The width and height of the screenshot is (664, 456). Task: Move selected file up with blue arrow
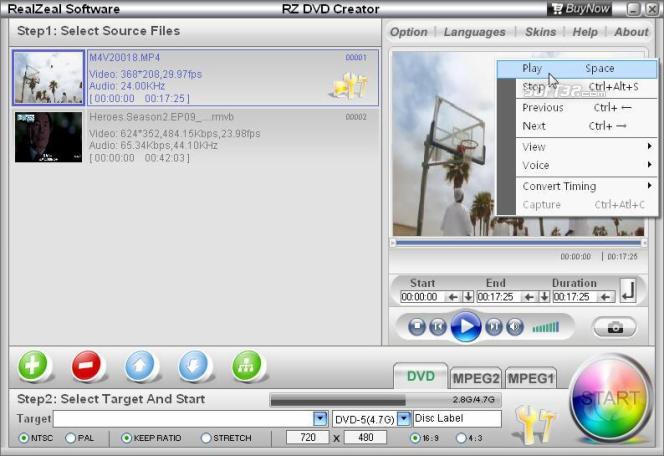tap(140, 365)
